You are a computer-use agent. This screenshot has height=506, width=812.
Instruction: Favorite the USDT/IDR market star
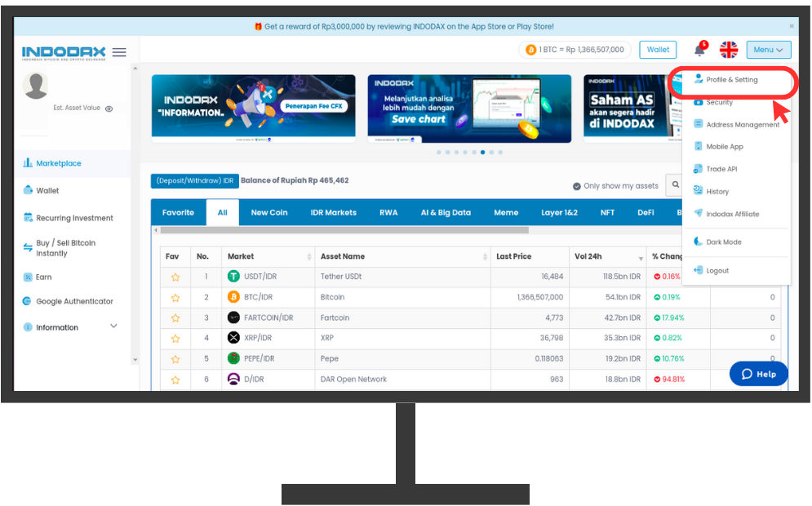pos(175,277)
